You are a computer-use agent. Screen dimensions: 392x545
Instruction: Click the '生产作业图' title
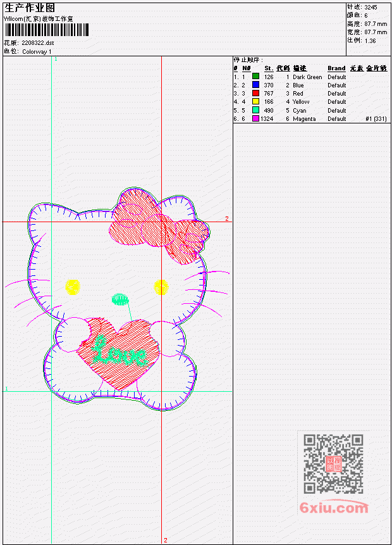pos(30,8)
